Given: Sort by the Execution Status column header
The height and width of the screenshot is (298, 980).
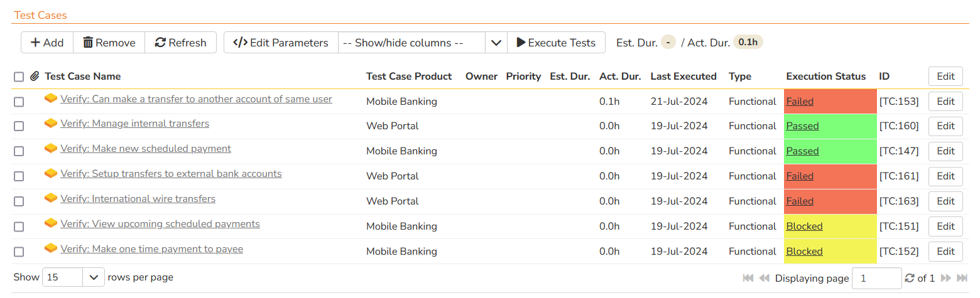Looking at the screenshot, I should pyautogui.click(x=825, y=77).
